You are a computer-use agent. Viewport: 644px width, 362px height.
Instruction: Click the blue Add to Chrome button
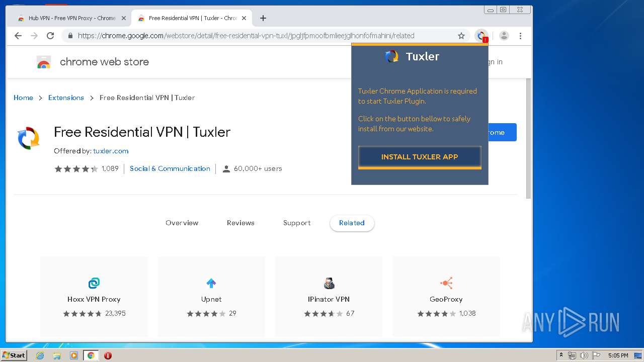502,132
